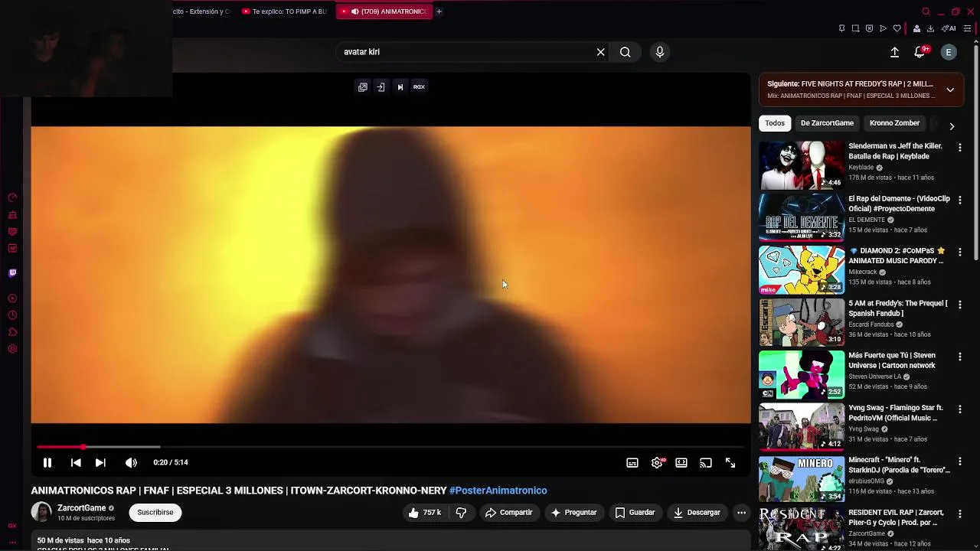Select the 'Kronno Zomber' filter chip
Screen dimensions: 980x551
pyautogui.click(x=894, y=123)
